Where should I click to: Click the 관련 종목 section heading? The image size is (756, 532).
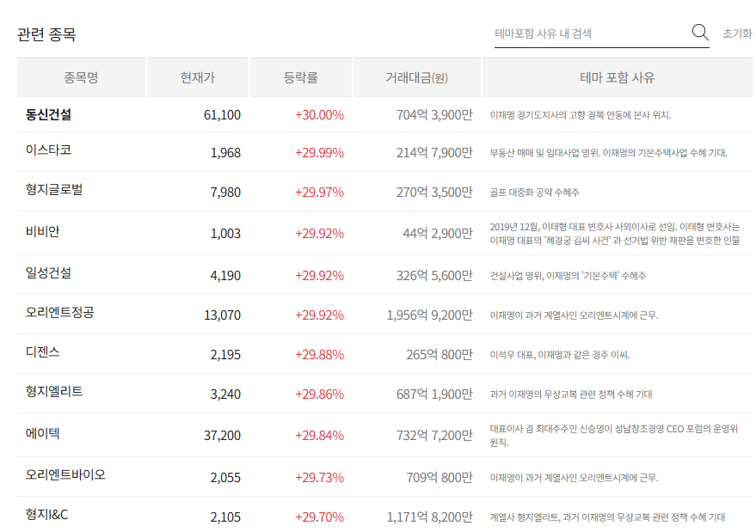(x=46, y=34)
